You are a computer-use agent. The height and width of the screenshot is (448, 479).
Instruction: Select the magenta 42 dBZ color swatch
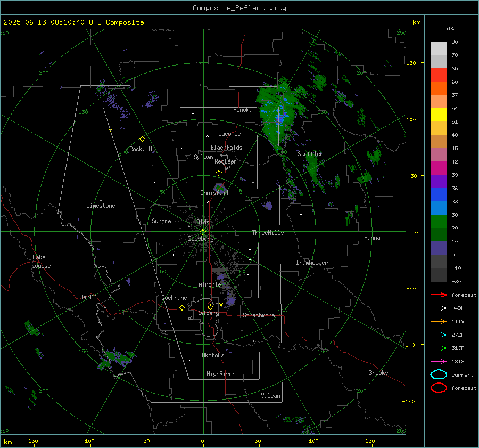coord(439,168)
